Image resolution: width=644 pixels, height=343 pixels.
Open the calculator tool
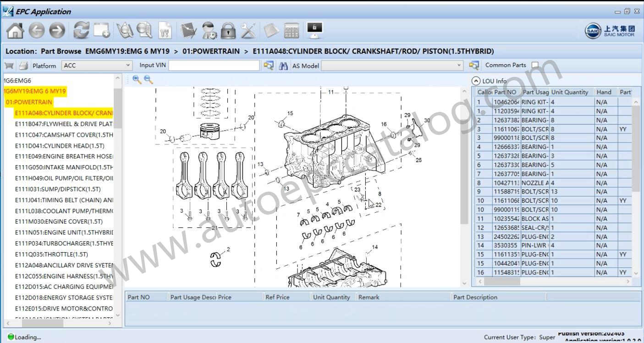point(292,31)
